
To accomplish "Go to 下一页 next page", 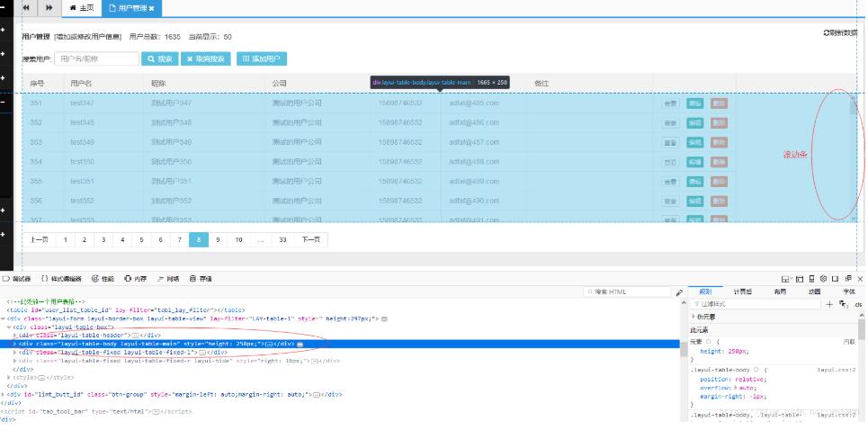I will tap(310, 239).
